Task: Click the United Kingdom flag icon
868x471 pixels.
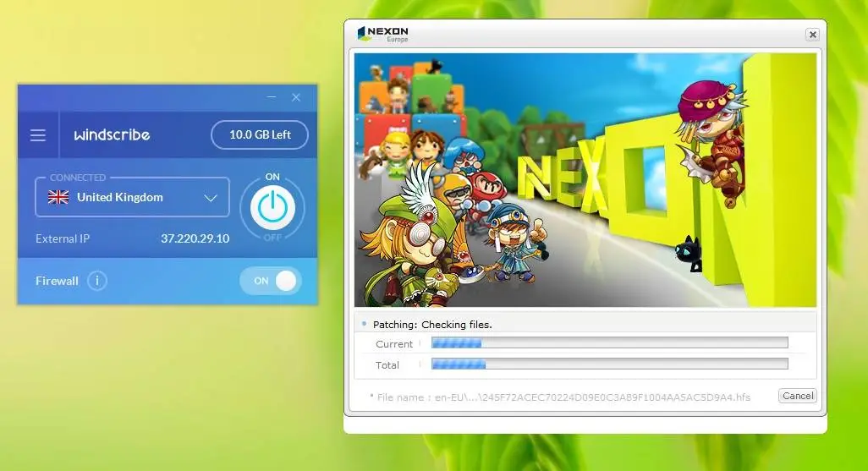Action: pos(58,197)
